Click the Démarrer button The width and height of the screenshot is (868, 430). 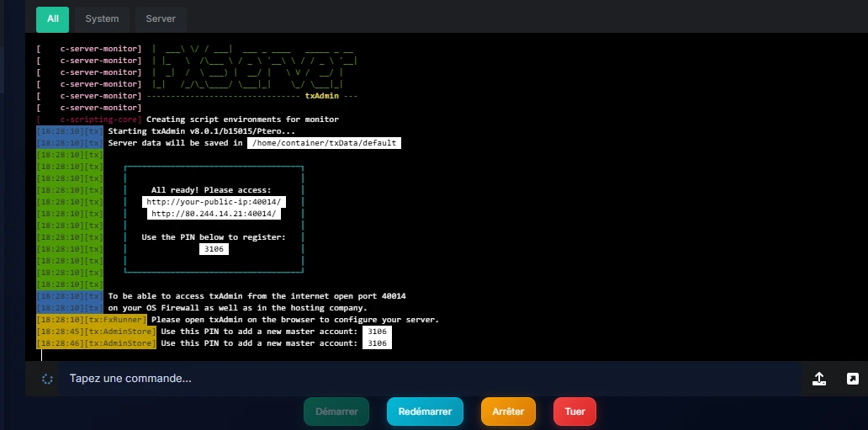point(336,411)
